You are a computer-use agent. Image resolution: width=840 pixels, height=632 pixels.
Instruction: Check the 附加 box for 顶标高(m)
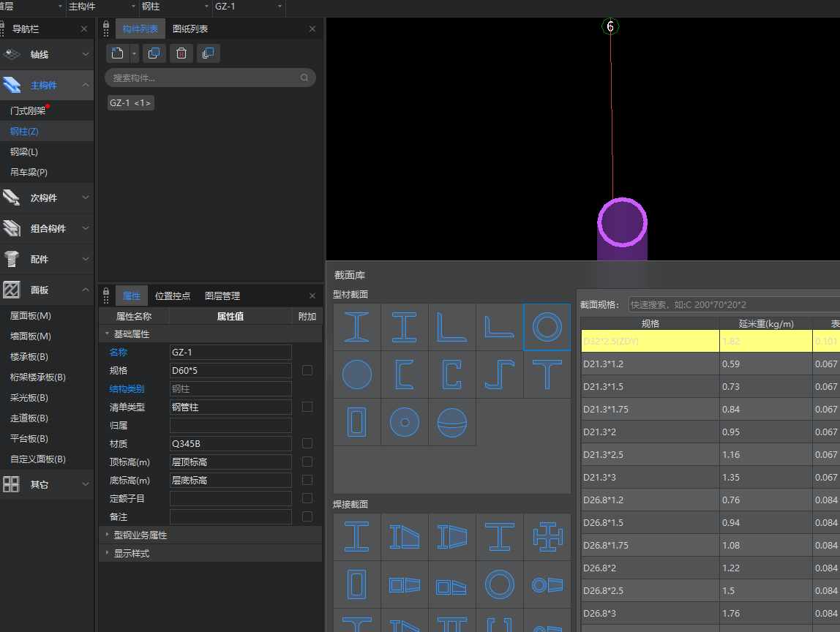[x=307, y=462]
